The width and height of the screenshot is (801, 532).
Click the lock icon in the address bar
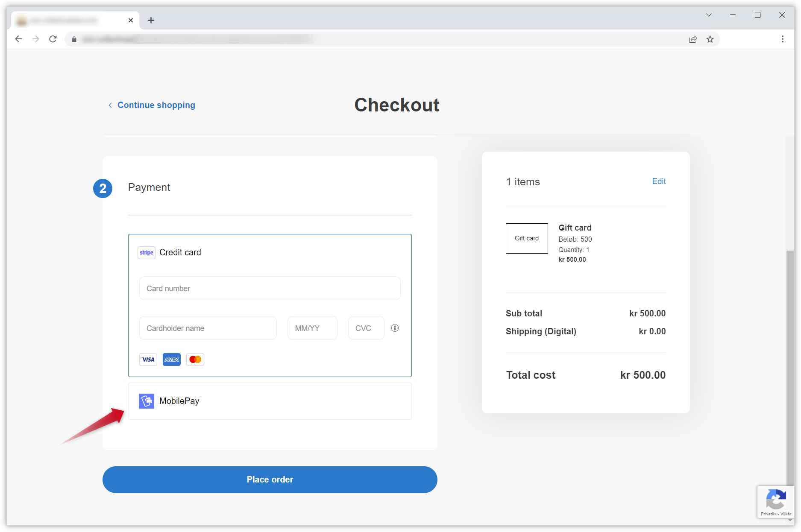pos(73,39)
